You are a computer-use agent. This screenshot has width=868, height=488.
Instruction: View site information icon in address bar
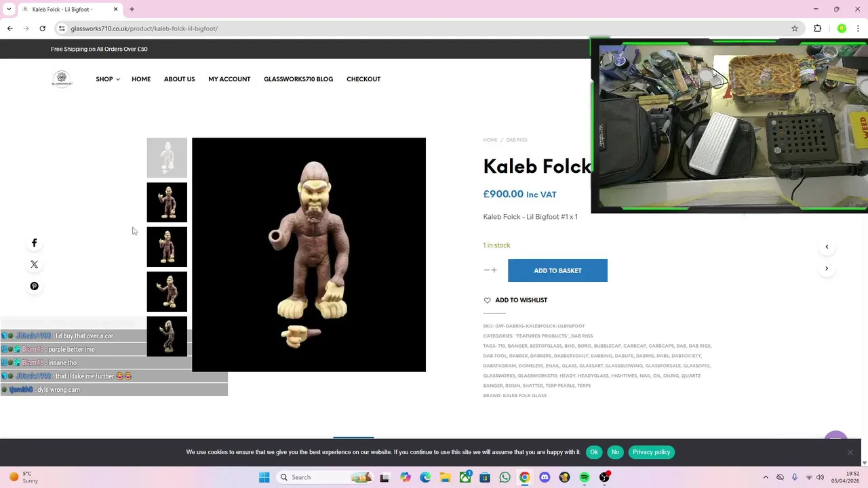62,28
